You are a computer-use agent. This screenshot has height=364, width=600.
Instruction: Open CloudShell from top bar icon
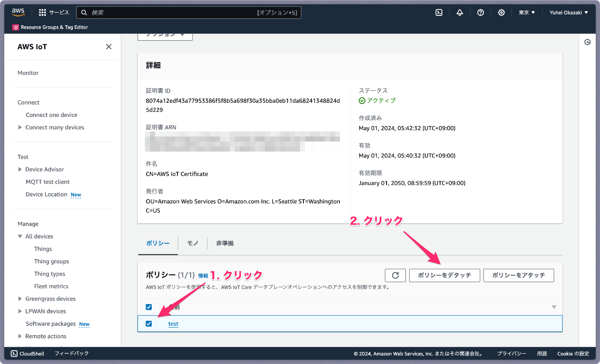(439, 12)
